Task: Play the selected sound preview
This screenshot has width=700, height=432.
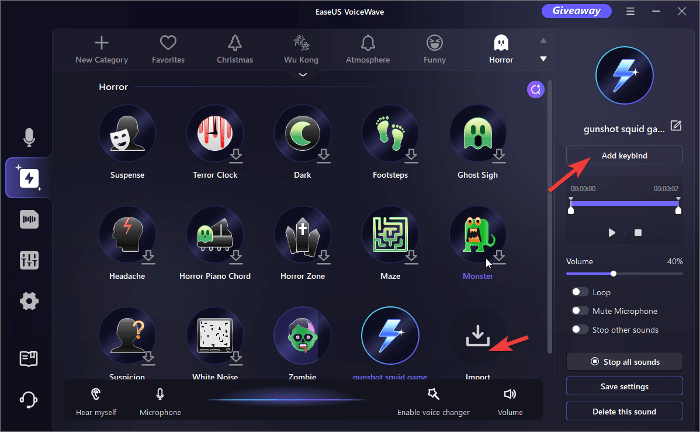Action: pos(612,233)
